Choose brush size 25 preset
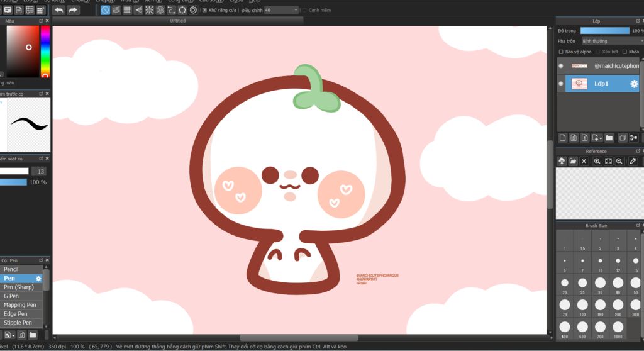This screenshot has height=351, width=644. coord(582,285)
